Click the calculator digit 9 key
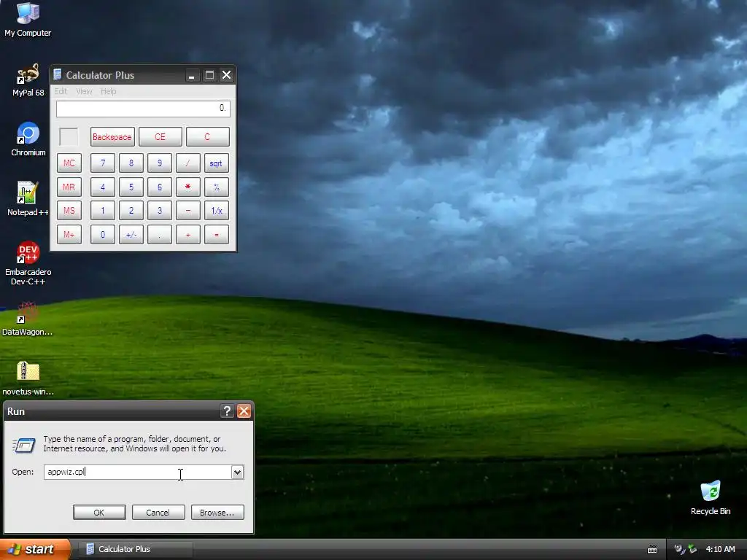 click(160, 163)
